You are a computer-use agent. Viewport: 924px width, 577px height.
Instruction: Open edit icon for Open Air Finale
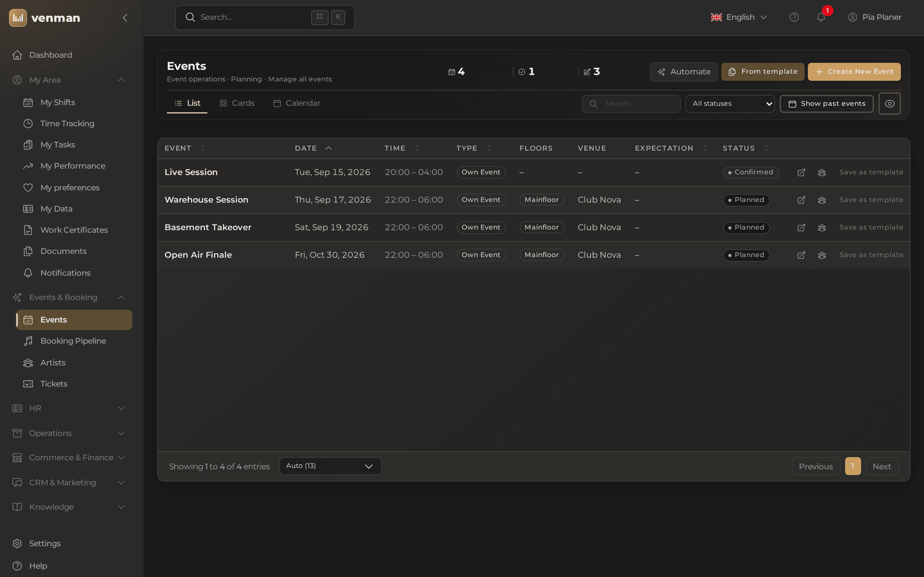801,255
